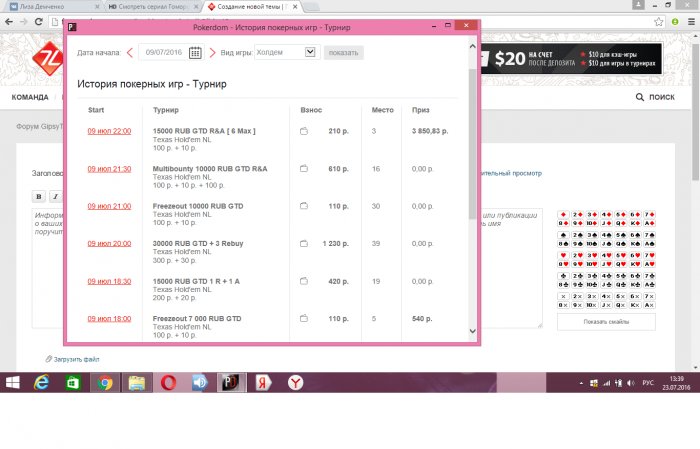Click the volume icon in system tray
The image size is (700, 449).
[630, 383]
